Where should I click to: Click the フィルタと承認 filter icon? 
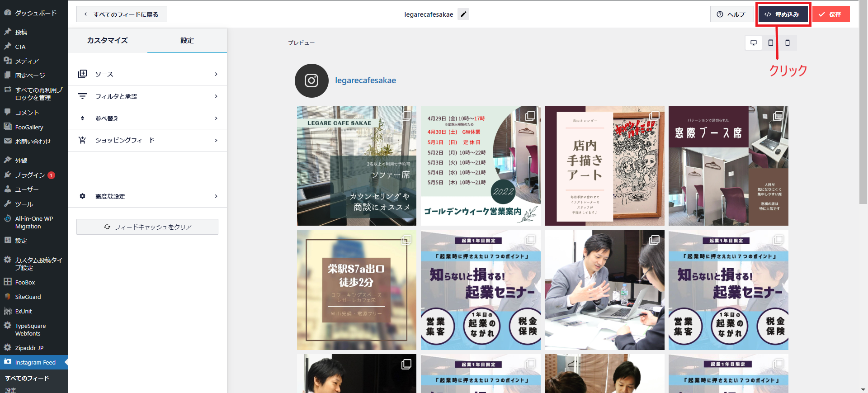pos(82,96)
